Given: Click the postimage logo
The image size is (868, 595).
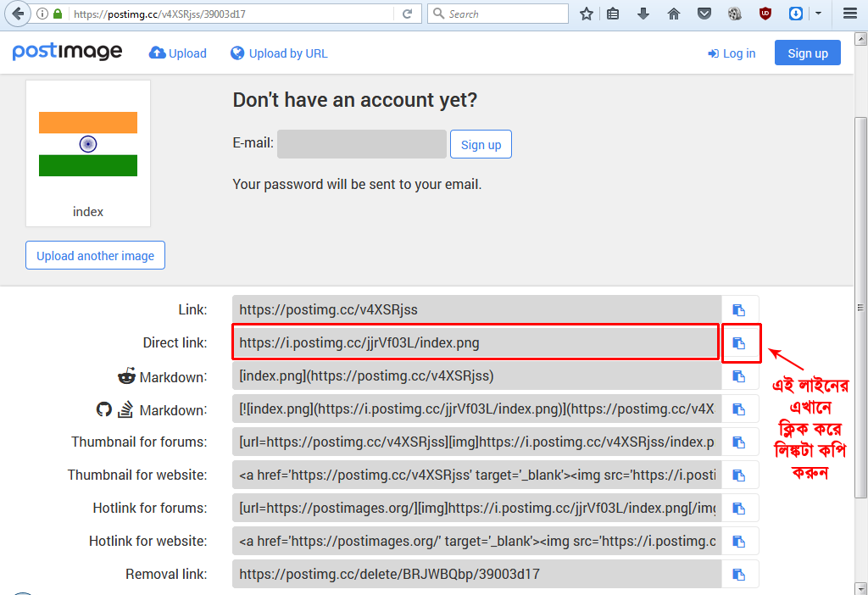Looking at the screenshot, I should [67, 52].
